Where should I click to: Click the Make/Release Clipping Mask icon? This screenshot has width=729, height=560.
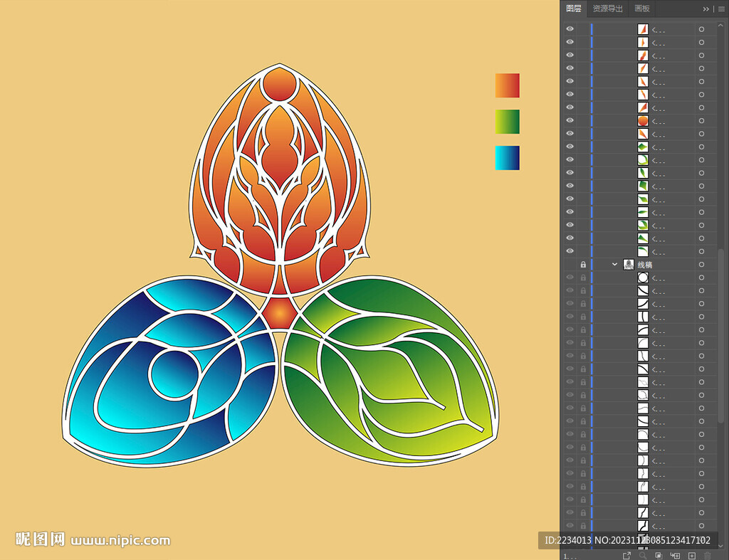[x=659, y=555]
